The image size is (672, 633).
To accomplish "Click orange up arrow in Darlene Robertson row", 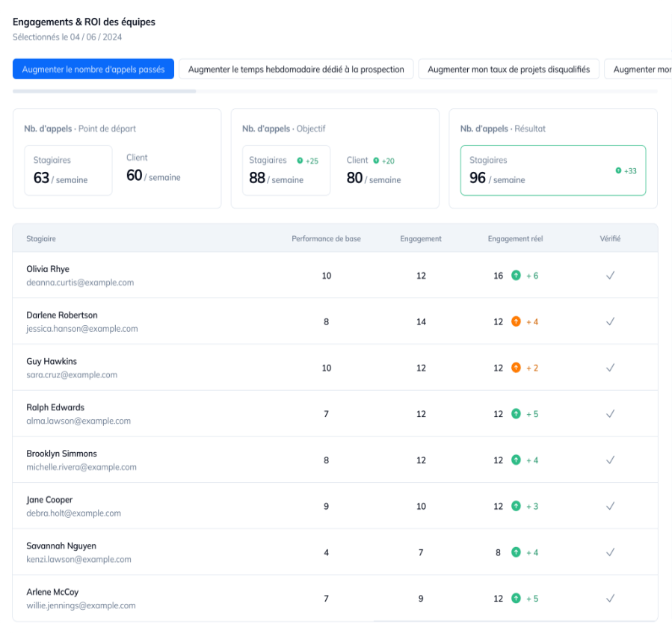I will [x=516, y=321].
